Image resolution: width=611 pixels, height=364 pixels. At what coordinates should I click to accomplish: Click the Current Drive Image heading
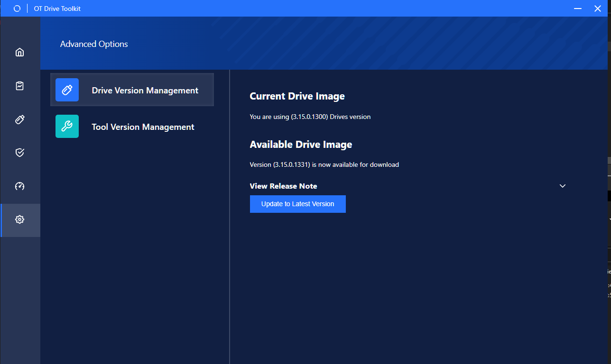tap(297, 96)
